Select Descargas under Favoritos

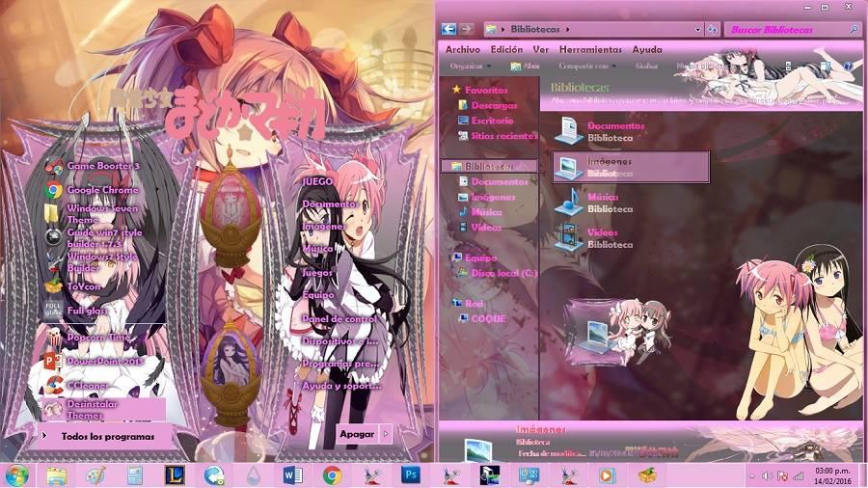tap(488, 105)
